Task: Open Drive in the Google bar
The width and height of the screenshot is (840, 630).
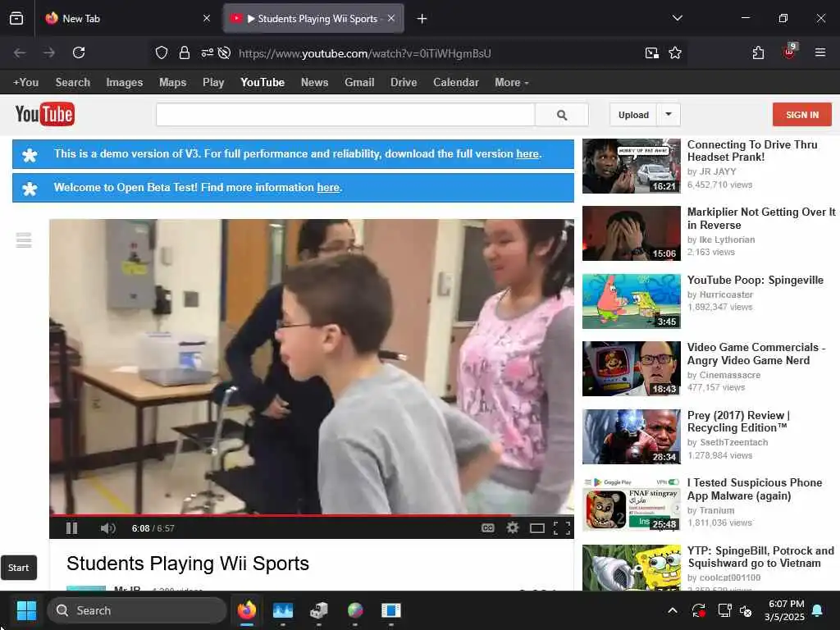Action: pos(404,83)
